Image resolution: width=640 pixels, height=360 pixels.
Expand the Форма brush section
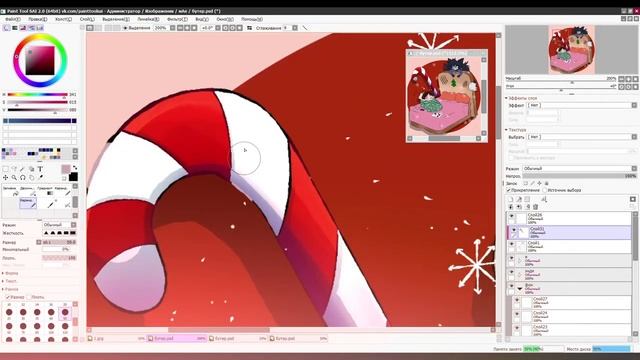pyautogui.click(x=3, y=273)
